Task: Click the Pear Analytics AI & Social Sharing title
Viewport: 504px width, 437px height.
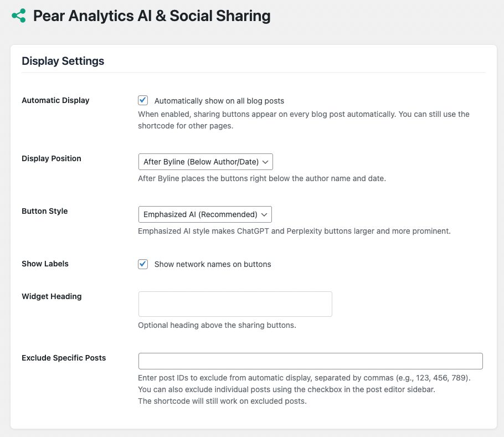Action: pyautogui.click(x=152, y=16)
